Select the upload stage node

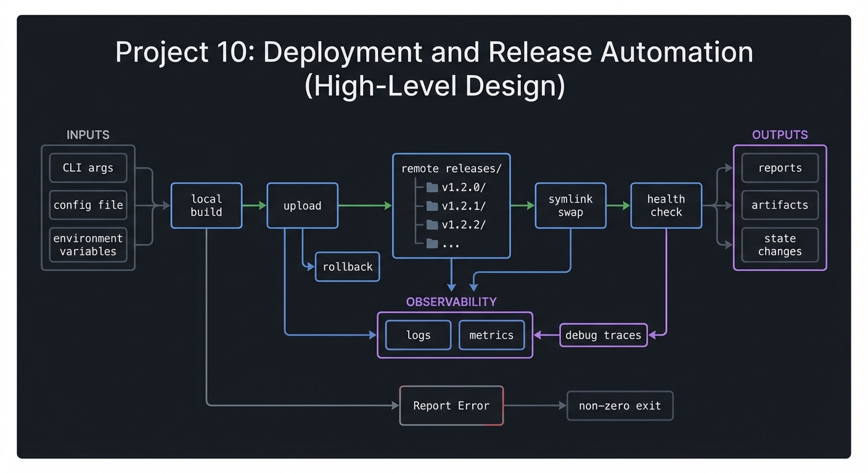pyautogui.click(x=302, y=206)
